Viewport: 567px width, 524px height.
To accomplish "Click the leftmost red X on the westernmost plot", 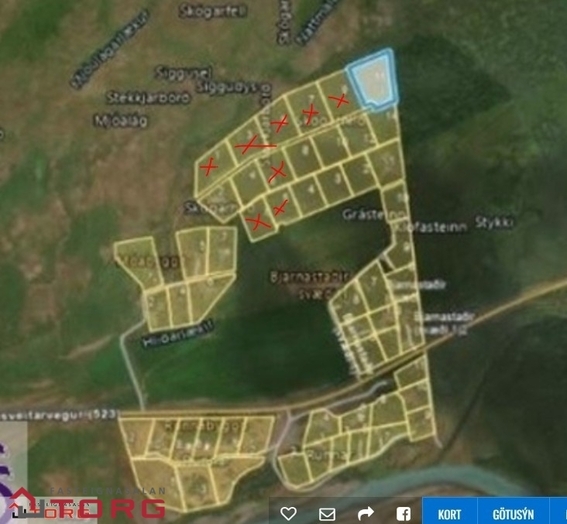I will pos(209,167).
